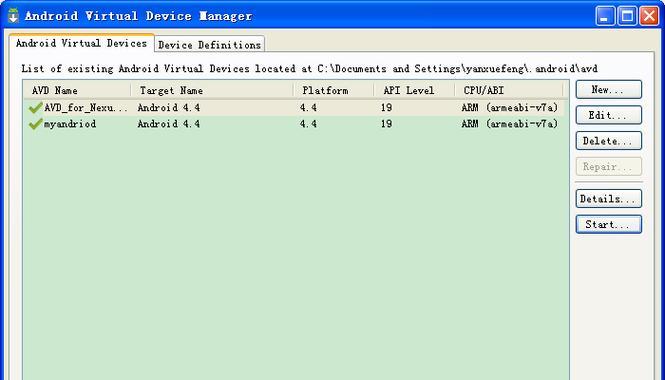Select the myandriod device name
This screenshot has height=380, width=665.
(70, 124)
